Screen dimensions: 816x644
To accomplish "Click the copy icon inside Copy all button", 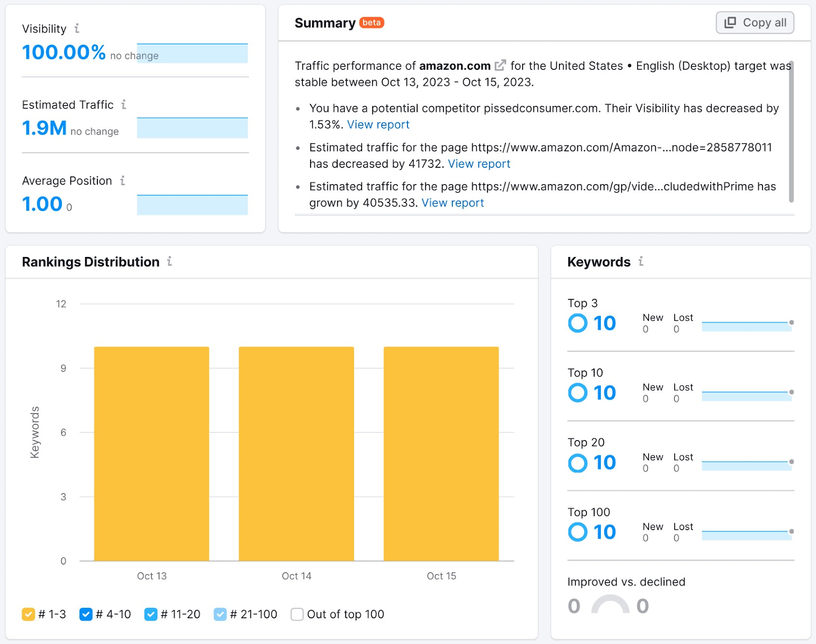I will tap(730, 22).
